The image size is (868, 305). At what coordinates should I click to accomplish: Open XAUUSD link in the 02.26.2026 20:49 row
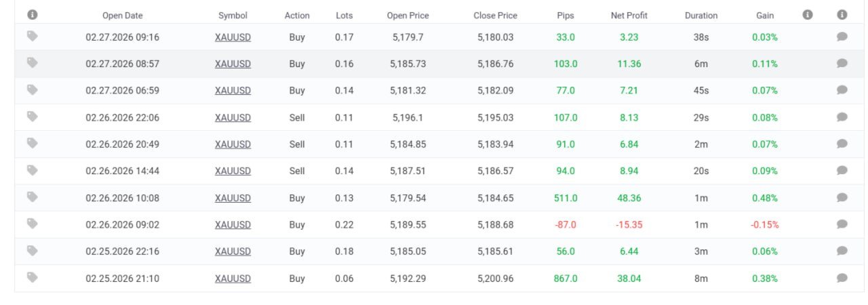pyautogui.click(x=233, y=144)
